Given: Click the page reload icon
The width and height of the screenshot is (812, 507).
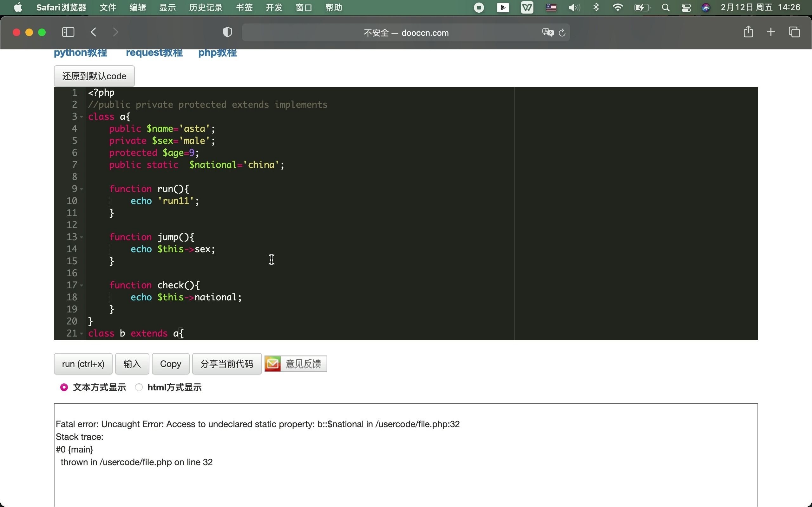Looking at the screenshot, I should coord(562,32).
